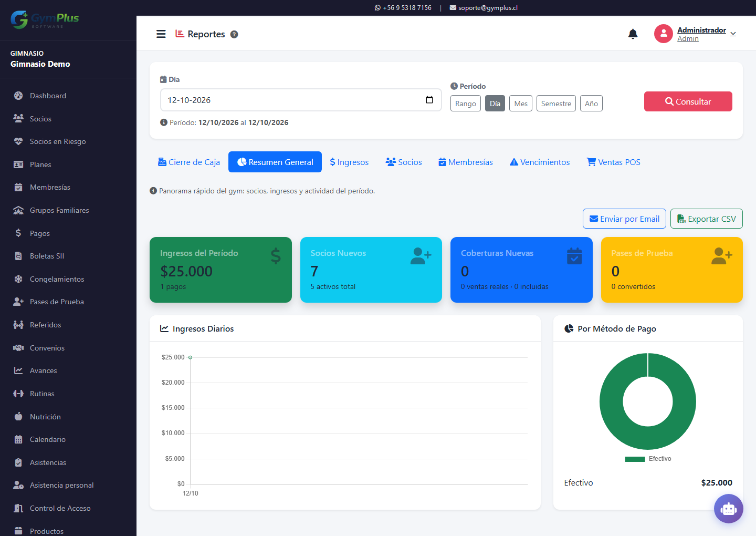Open the Vencimientos report tab
The width and height of the screenshot is (756, 536).
pyautogui.click(x=540, y=162)
